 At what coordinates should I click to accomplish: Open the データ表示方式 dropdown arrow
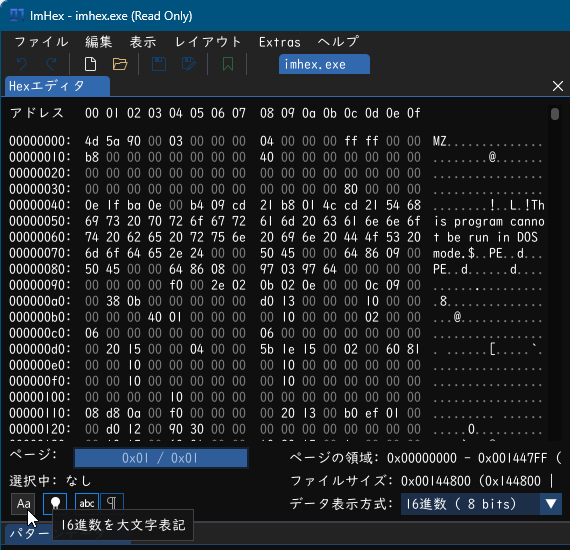[551, 504]
